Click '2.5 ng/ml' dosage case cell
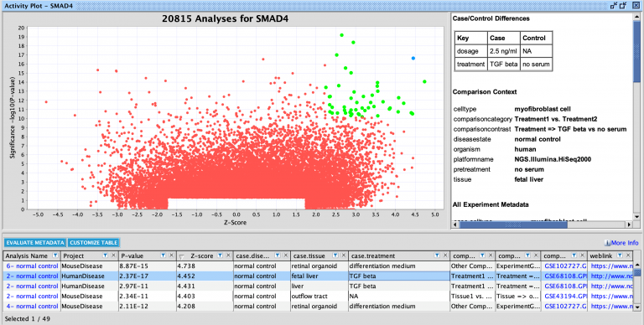The height and width of the screenshot is (325, 644). click(x=503, y=51)
